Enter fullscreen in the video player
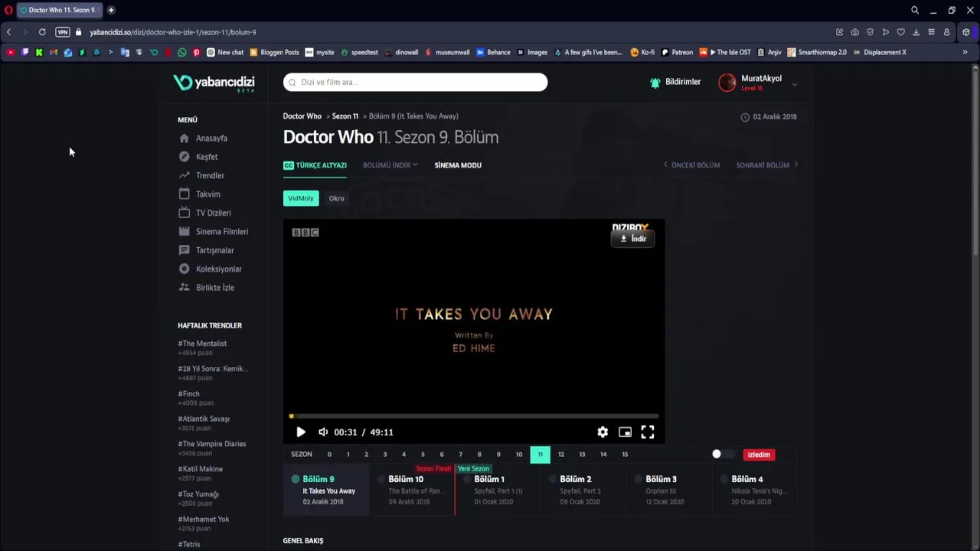Image resolution: width=980 pixels, height=551 pixels. click(x=648, y=432)
